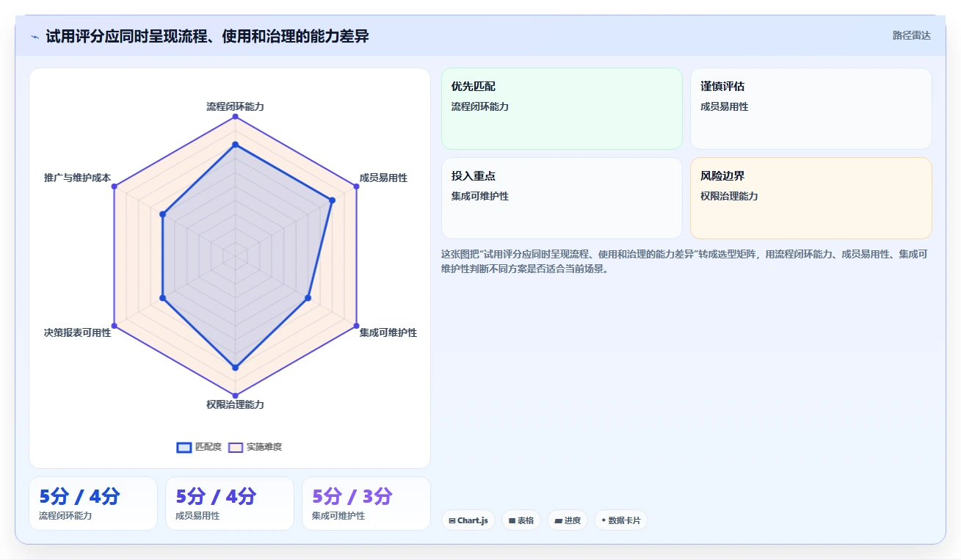Viewport: 961px width, 560px height.
Task: Select the Chart.js tag
Action: [468, 520]
